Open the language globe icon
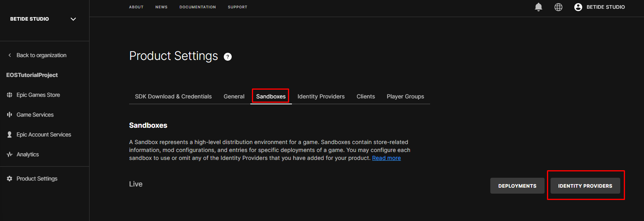 558,7
